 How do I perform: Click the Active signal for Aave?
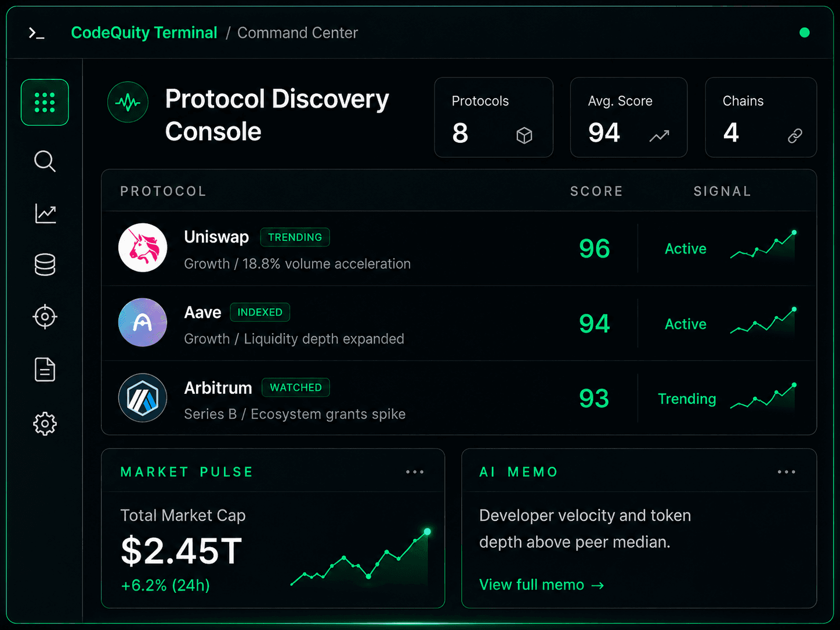(686, 324)
